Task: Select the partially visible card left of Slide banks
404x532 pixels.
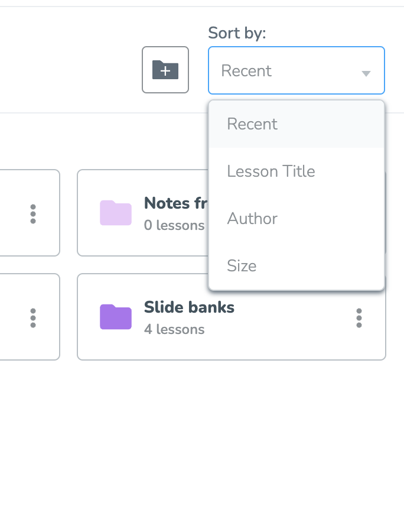Action: point(30,317)
